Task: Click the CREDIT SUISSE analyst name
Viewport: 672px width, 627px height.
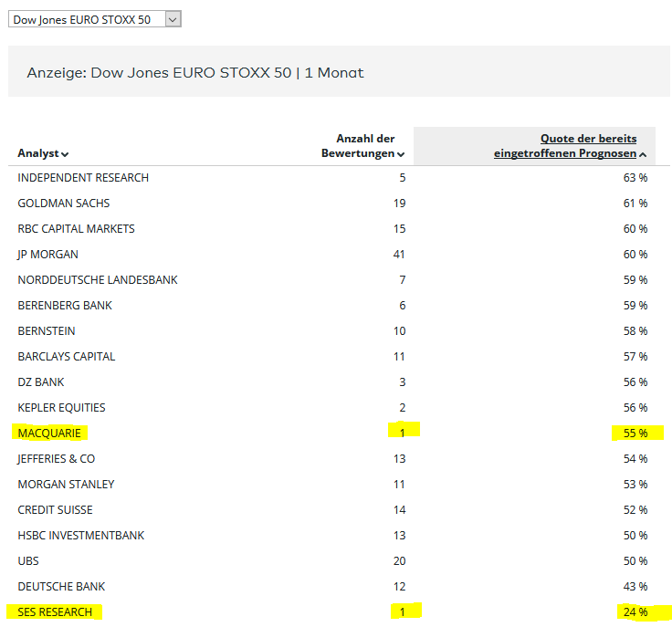Action: point(55,509)
